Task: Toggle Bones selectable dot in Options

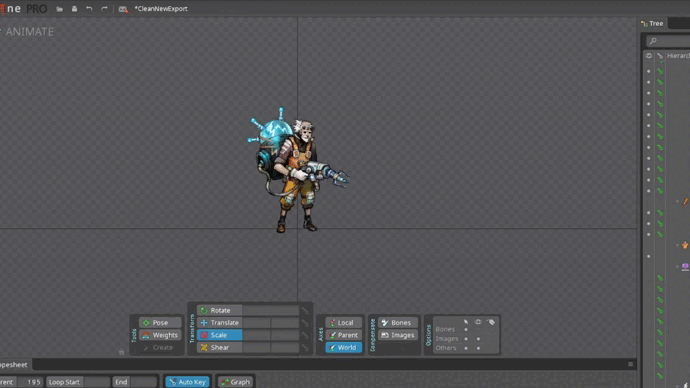Action: tap(466, 329)
